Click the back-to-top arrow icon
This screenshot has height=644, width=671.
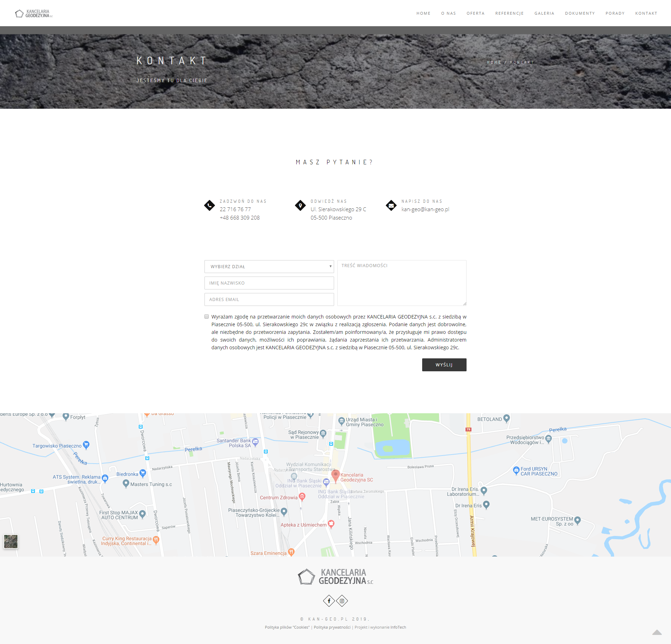pyautogui.click(x=657, y=632)
